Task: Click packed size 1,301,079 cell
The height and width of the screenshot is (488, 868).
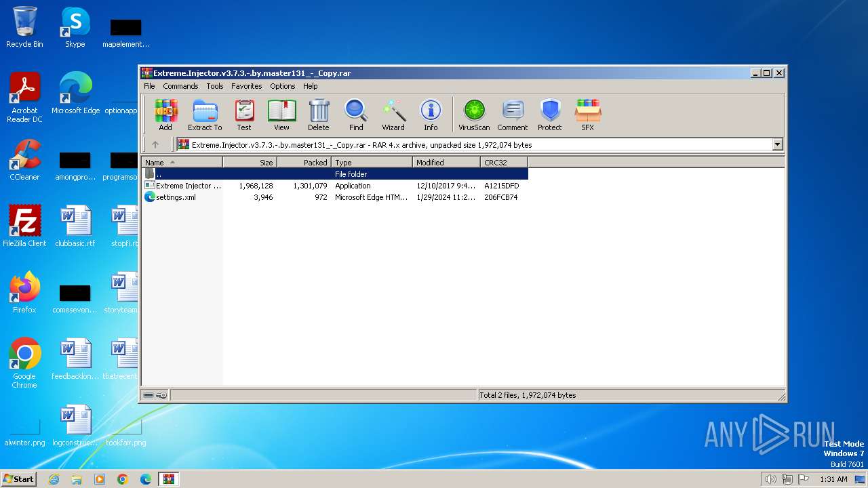Action: tap(310, 186)
